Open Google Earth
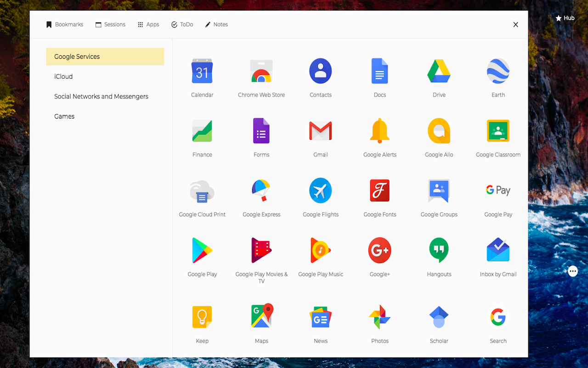Image resolution: width=588 pixels, height=368 pixels. pos(498,71)
